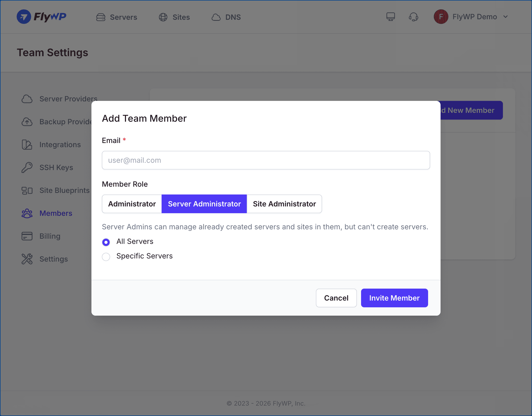Click the Servers stack icon

101,17
